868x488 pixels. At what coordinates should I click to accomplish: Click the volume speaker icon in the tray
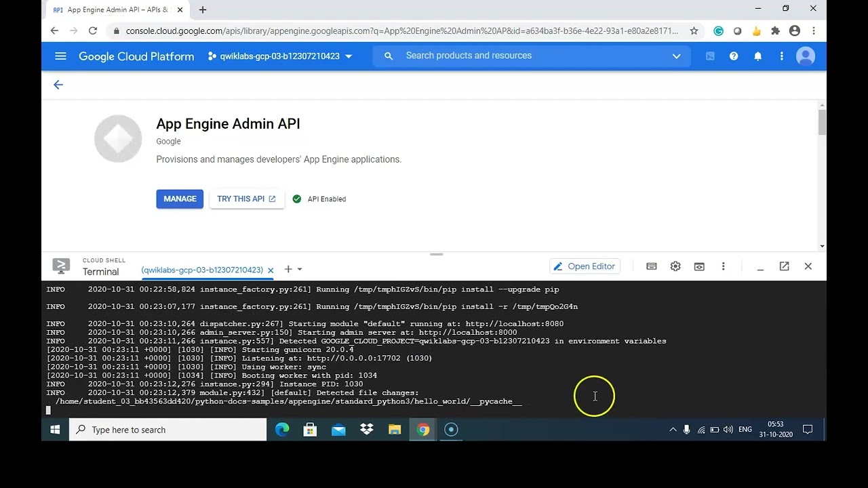728,430
